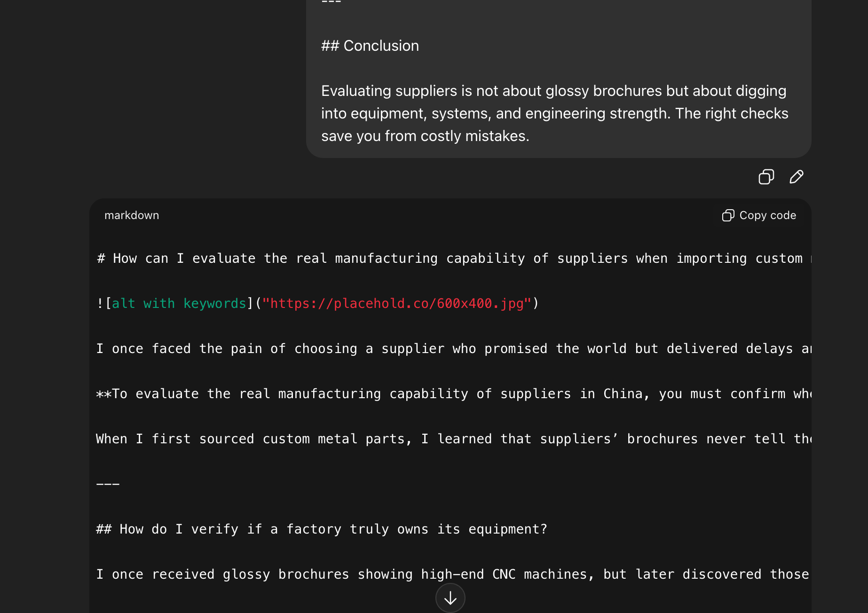The image size is (868, 613).
Task: Click the '## How do I verify' heading line
Action: click(x=322, y=529)
